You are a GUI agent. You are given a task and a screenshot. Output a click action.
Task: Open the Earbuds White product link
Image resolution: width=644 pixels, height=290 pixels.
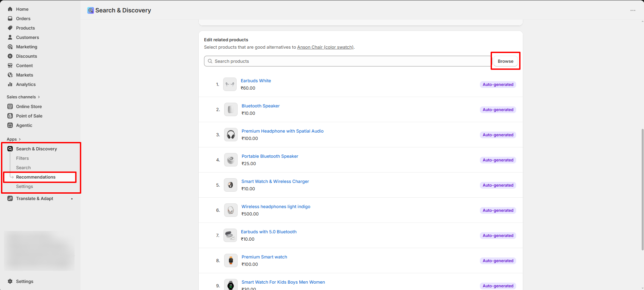pyautogui.click(x=256, y=81)
